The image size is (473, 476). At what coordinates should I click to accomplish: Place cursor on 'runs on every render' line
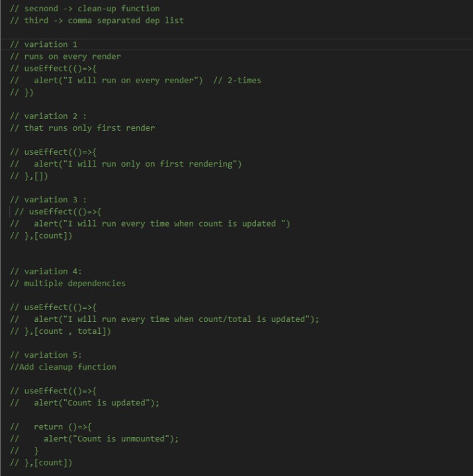point(65,56)
